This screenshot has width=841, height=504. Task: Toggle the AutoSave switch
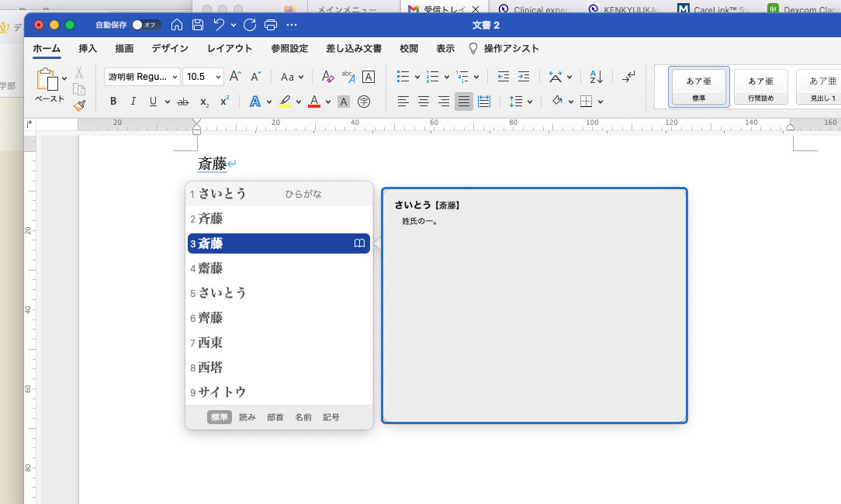(145, 25)
